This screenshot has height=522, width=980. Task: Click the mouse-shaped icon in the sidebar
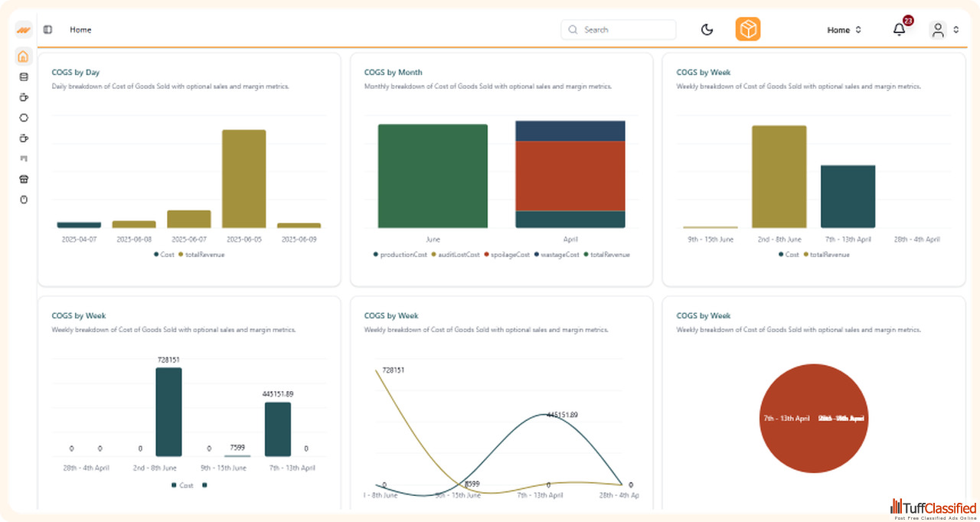click(x=23, y=200)
